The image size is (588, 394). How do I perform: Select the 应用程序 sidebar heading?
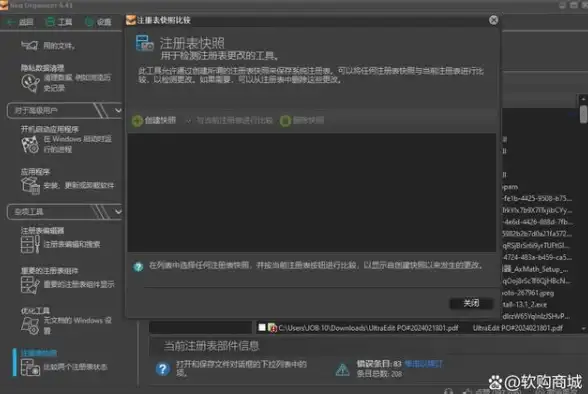coord(35,172)
